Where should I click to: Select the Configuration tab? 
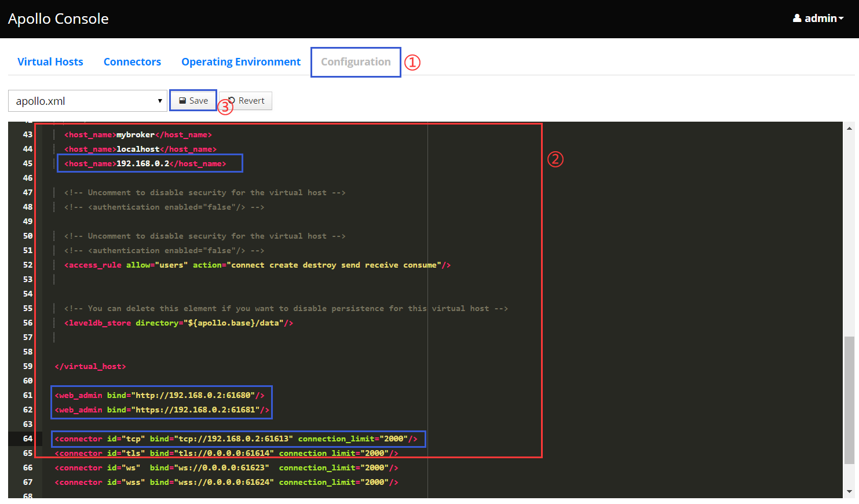tap(356, 62)
